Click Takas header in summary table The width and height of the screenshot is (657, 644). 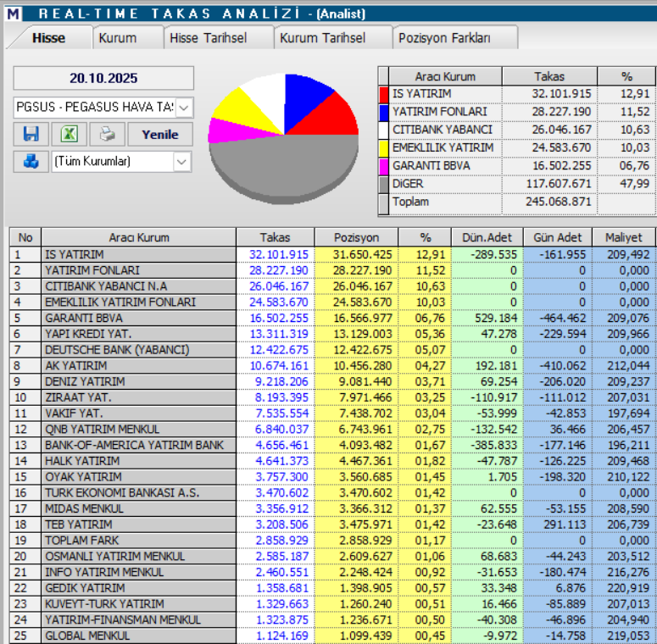pos(549,76)
